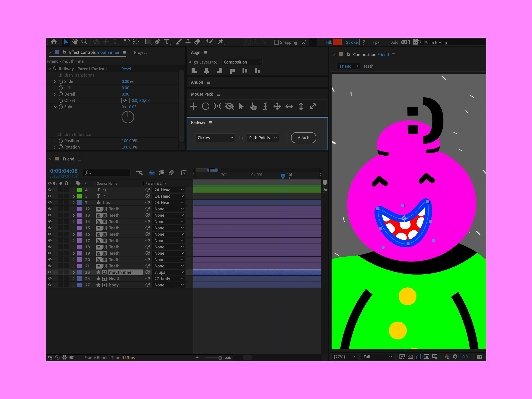The height and width of the screenshot is (399, 532).
Task: Open the Graph Editor in the timeline
Action: point(184,173)
